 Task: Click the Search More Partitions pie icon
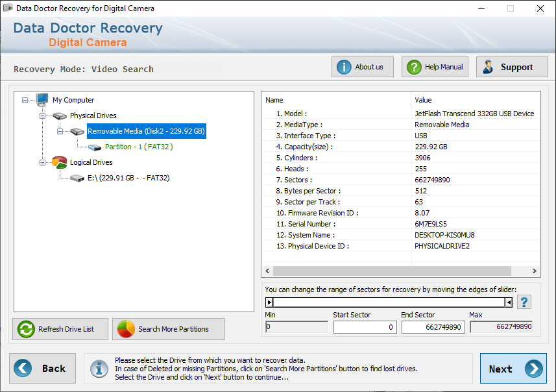(126, 329)
